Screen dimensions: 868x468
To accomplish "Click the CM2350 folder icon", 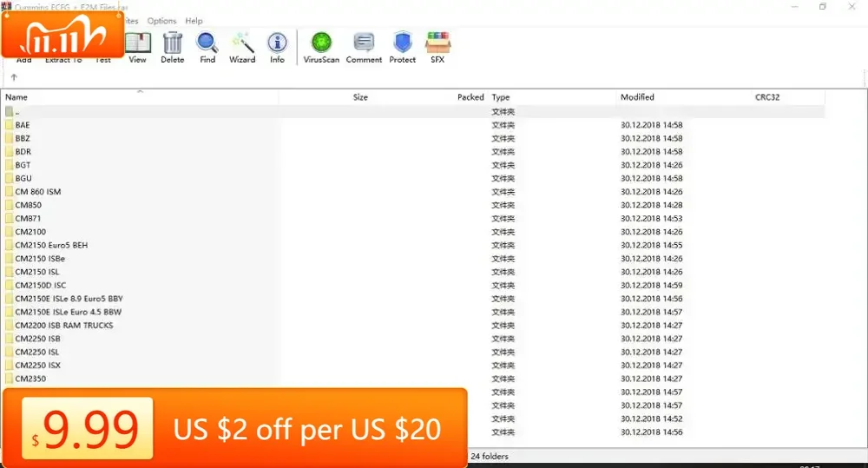I will click(x=9, y=379).
